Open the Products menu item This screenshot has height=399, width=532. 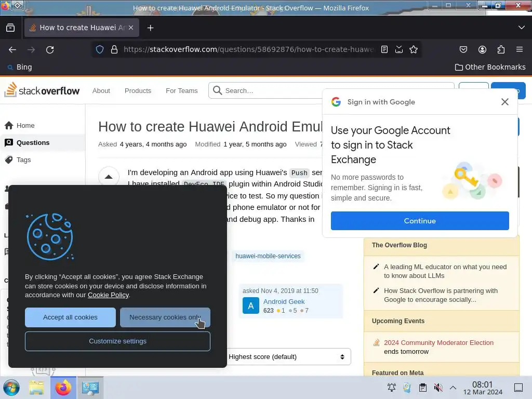(138, 90)
